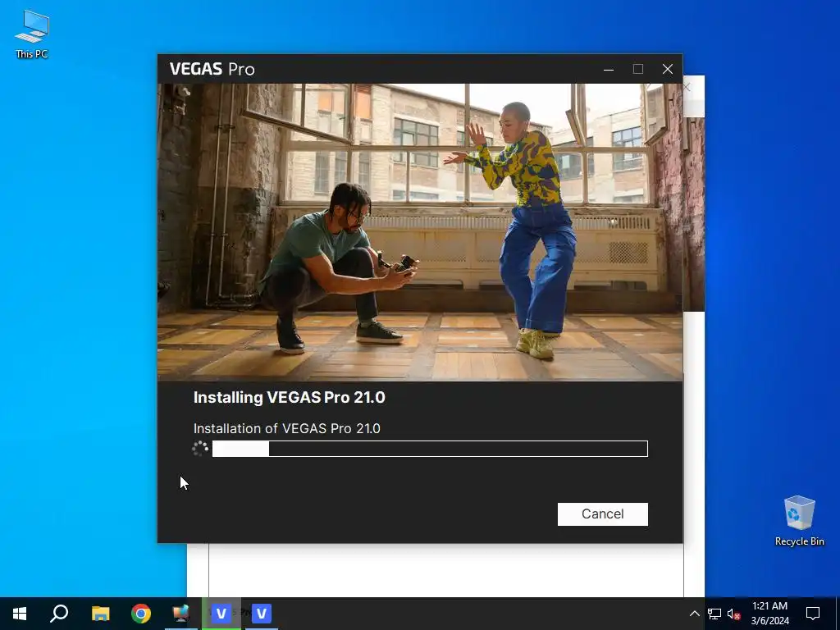Screen dimensions: 840x630
Task: Open taskbar Search
Action: point(59,614)
